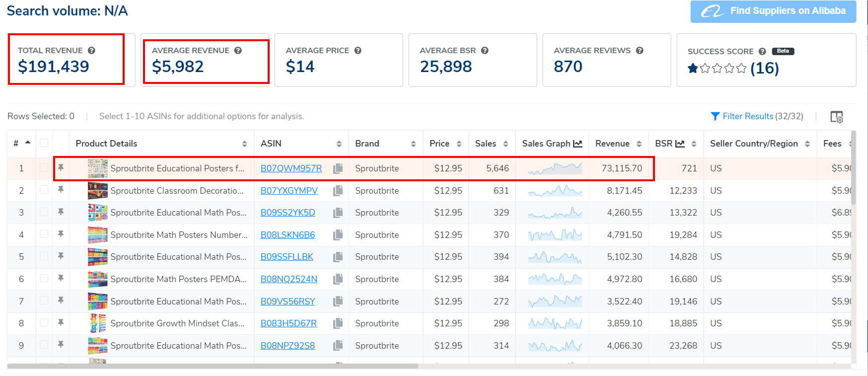View sales graph for row 1

point(555,168)
